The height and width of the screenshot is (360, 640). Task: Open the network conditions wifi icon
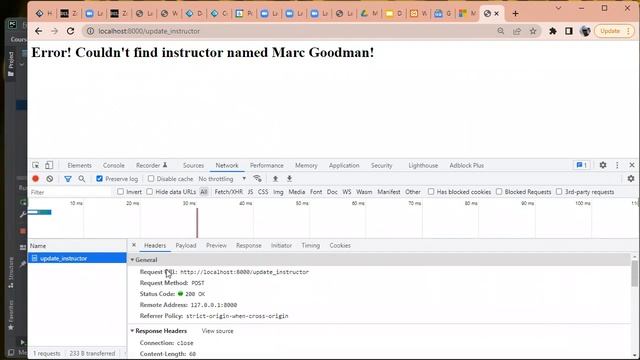257,179
